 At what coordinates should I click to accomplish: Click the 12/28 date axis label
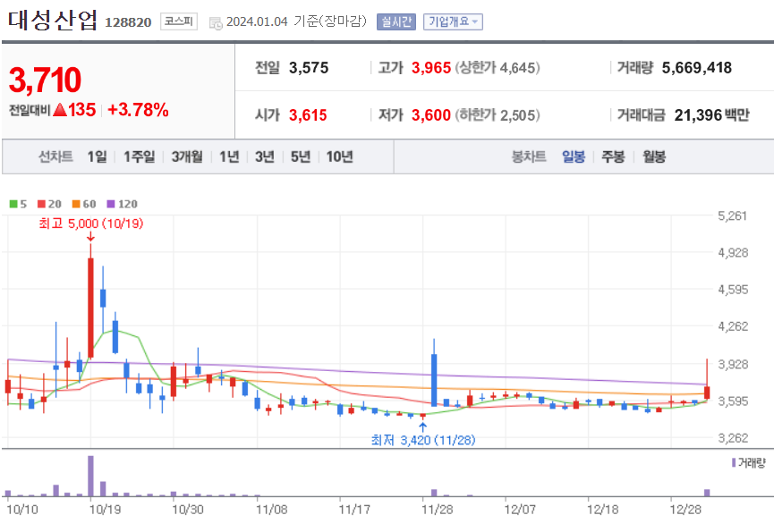tap(685, 510)
